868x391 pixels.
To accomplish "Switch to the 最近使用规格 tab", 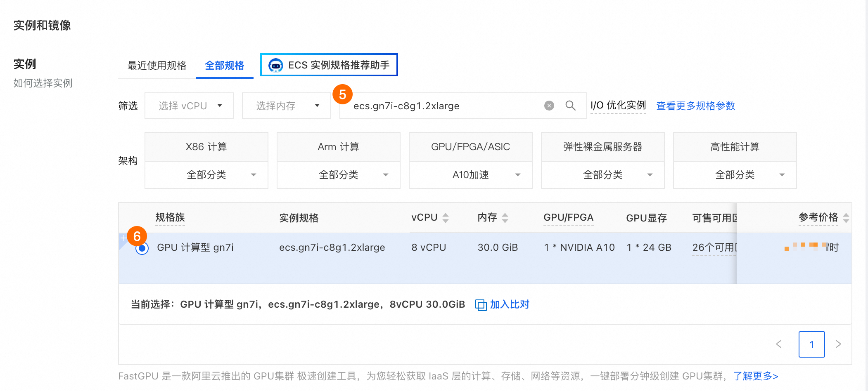I will pyautogui.click(x=157, y=66).
